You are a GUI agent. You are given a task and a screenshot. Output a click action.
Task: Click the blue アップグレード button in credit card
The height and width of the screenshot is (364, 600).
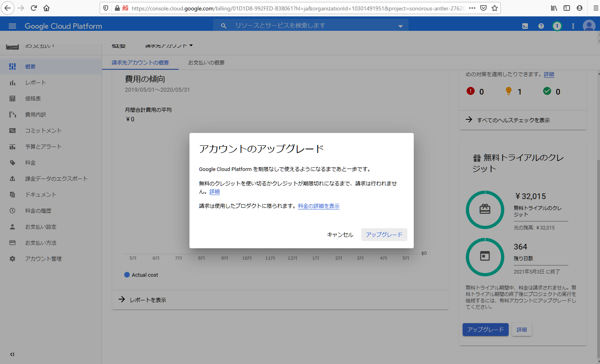pos(485,330)
